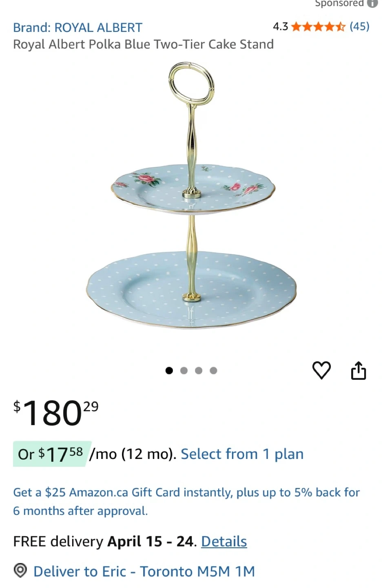Tap the share icon
Viewport: 383px width, 588px height.
(359, 370)
